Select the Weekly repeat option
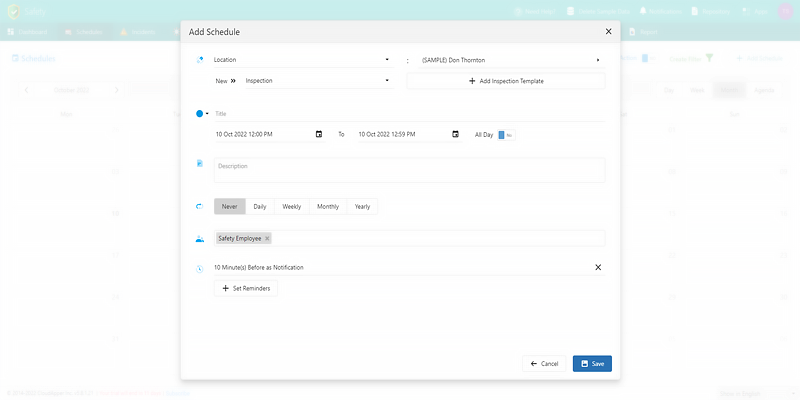The height and width of the screenshot is (400, 800). click(x=291, y=207)
